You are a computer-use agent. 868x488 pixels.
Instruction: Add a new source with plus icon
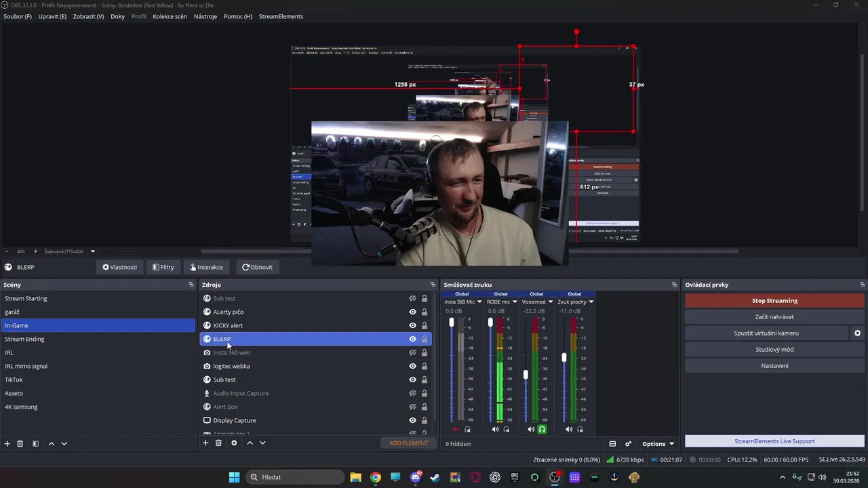tap(205, 443)
